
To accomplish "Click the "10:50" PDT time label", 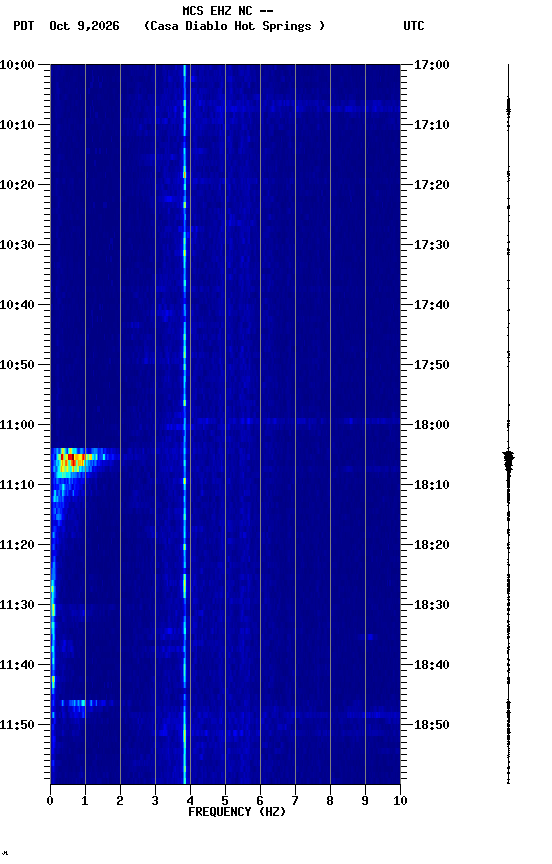I will pyautogui.click(x=17, y=365).
